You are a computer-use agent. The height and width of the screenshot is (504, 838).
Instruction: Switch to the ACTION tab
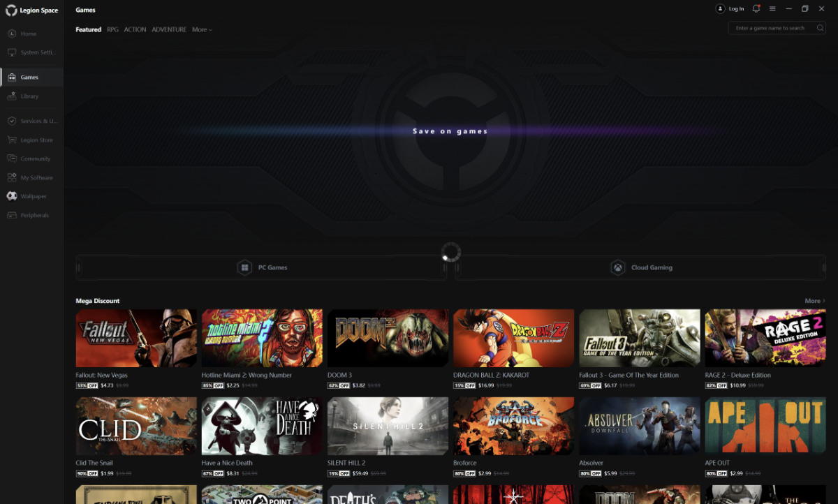(x=135, y=29)
